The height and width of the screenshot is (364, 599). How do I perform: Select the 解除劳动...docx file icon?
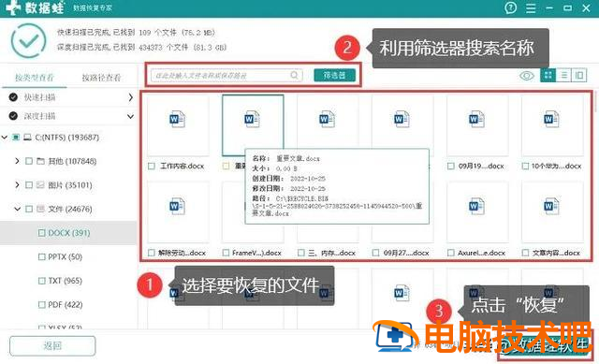[177, 207]
